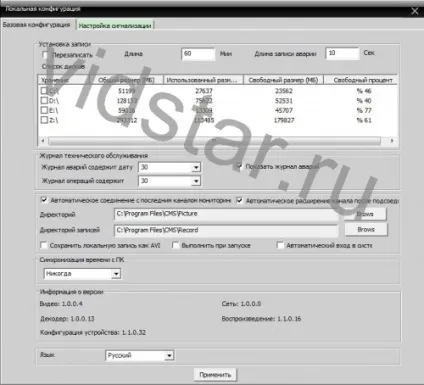Close the local configuration dialog
This screenshot has height=385, width=424.
point(415,11)
